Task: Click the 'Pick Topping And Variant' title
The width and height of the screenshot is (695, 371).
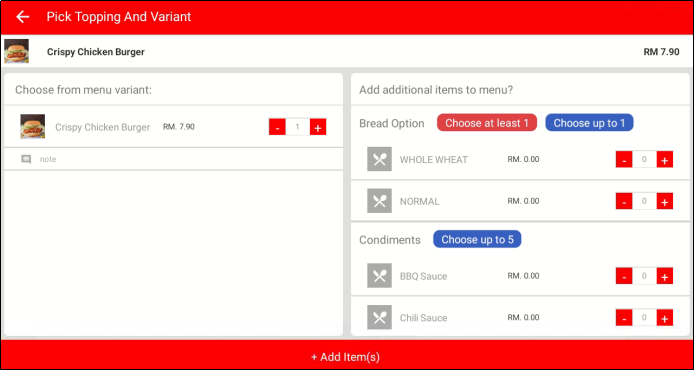Action: tap(119, 17)
